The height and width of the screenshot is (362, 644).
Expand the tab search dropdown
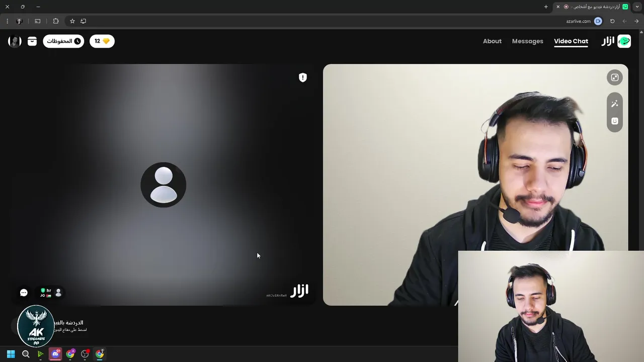[x=637, y=7]
